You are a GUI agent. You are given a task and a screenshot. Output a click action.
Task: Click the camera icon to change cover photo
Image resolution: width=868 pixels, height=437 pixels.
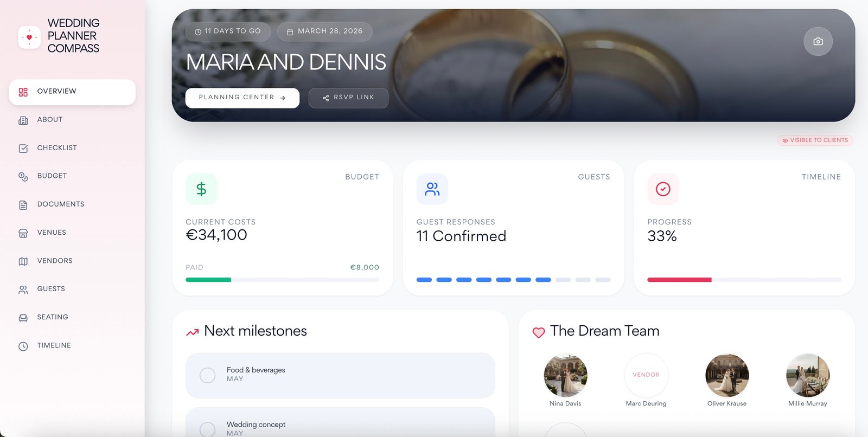point(818,41)
